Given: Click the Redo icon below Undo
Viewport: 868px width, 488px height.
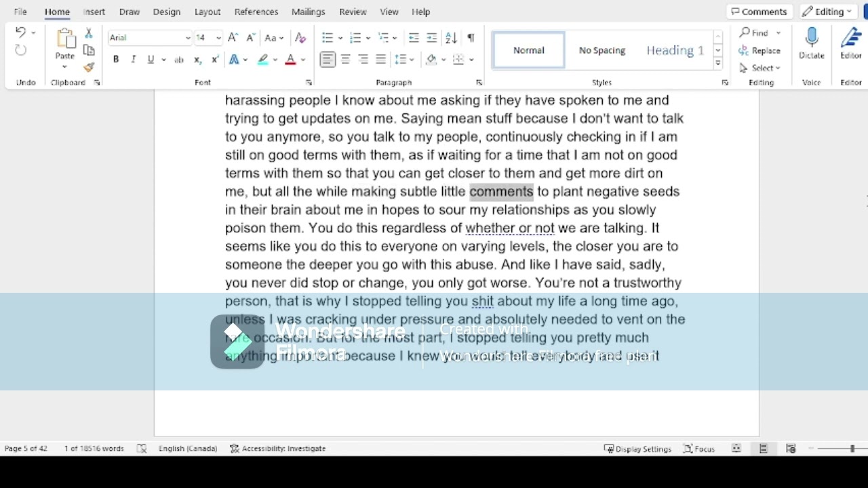Looking at the screenshot, I should click(20, 51).
